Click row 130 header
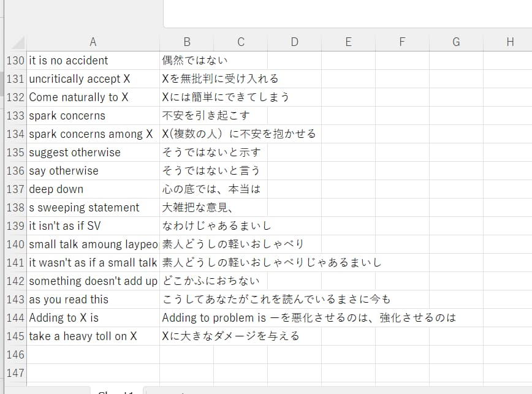Image resolution: width=532 pixels, height=394 pixels. (x=14, y=61)
